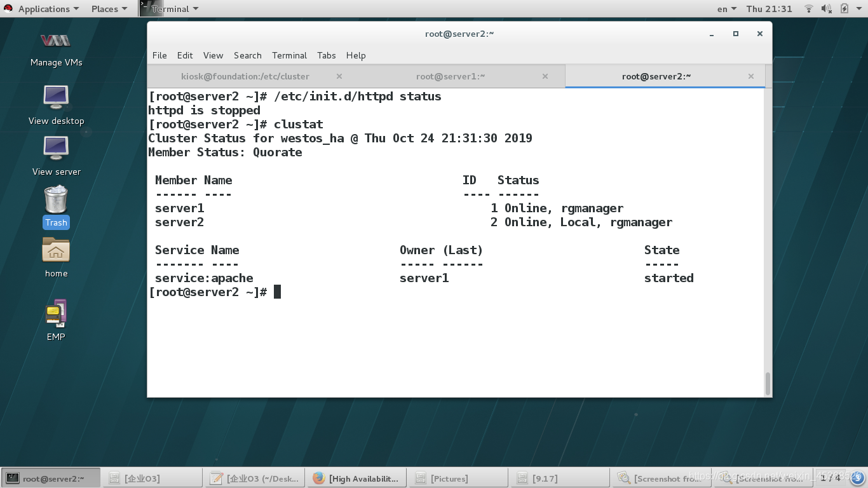Select the Trash desktop icon
This screenshot has width=868, height=488.
(56, 207)
